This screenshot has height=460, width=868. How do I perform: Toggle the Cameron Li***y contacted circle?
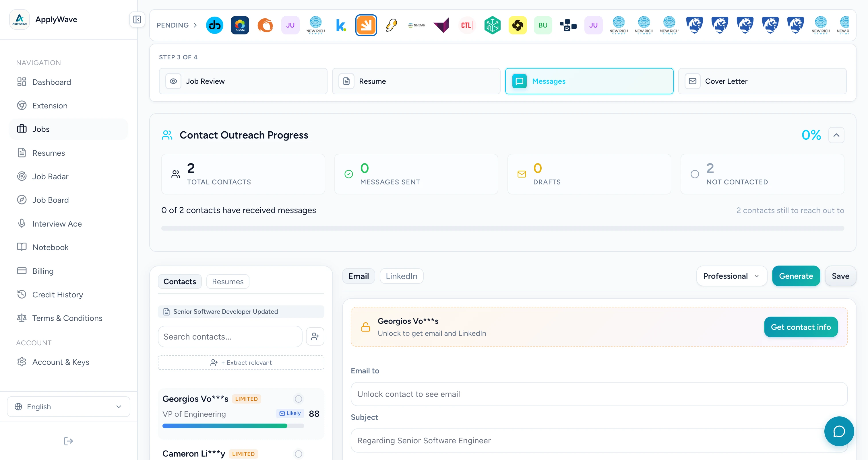coord(299,454)
